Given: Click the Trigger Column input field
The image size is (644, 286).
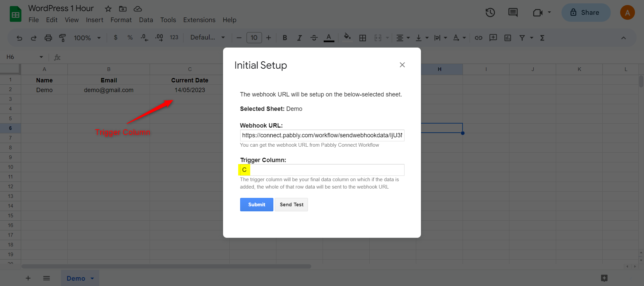Looking at the screenshot, I should (322, 170).
